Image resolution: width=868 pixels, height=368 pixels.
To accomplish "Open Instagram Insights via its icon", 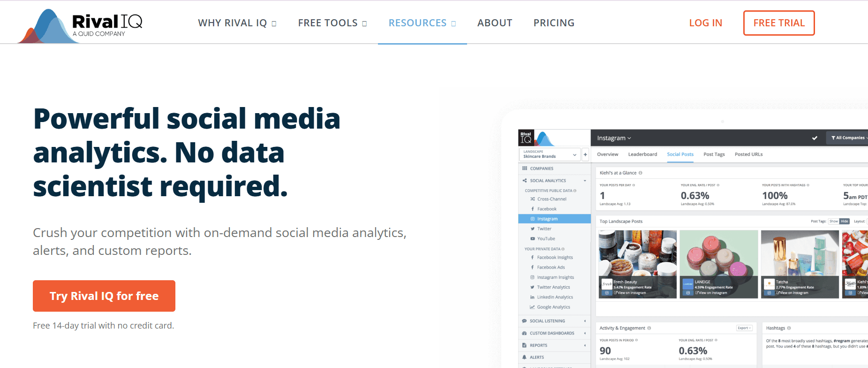I will [x=533, y=277].
